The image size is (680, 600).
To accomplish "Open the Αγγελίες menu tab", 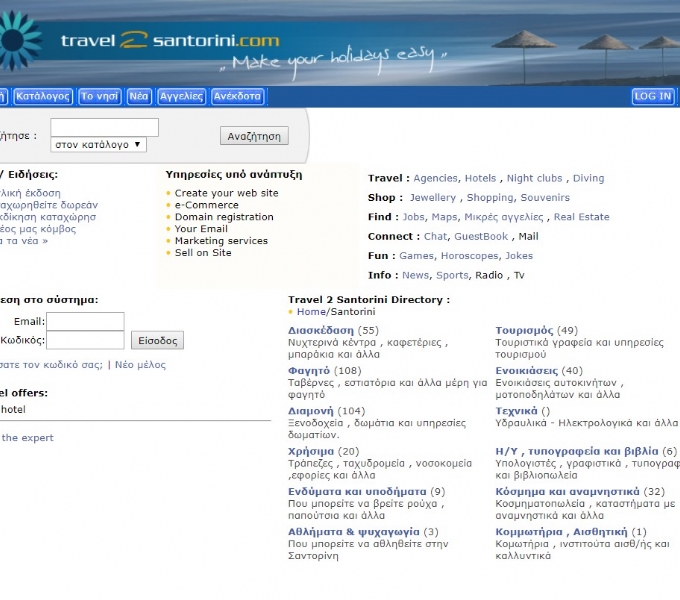I will 181,96.
